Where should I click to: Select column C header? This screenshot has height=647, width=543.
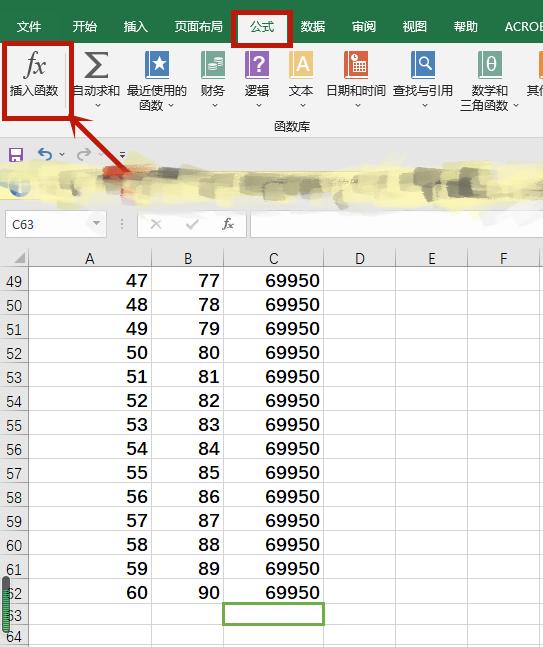[273, 258]
